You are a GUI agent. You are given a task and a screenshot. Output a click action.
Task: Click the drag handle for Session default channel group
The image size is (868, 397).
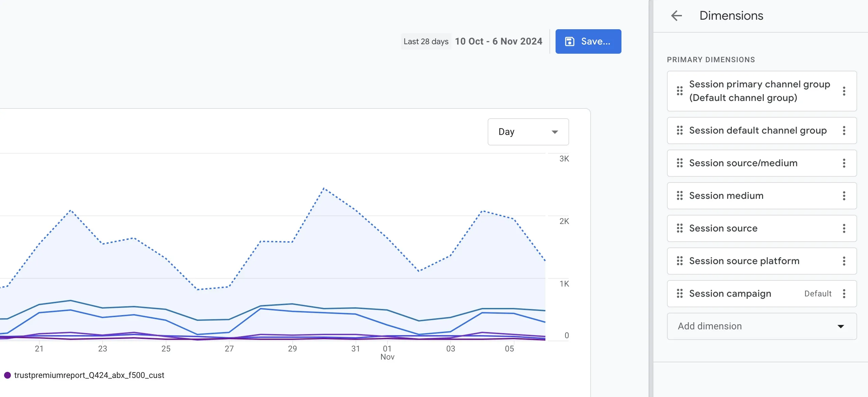(x=680, y=131)
